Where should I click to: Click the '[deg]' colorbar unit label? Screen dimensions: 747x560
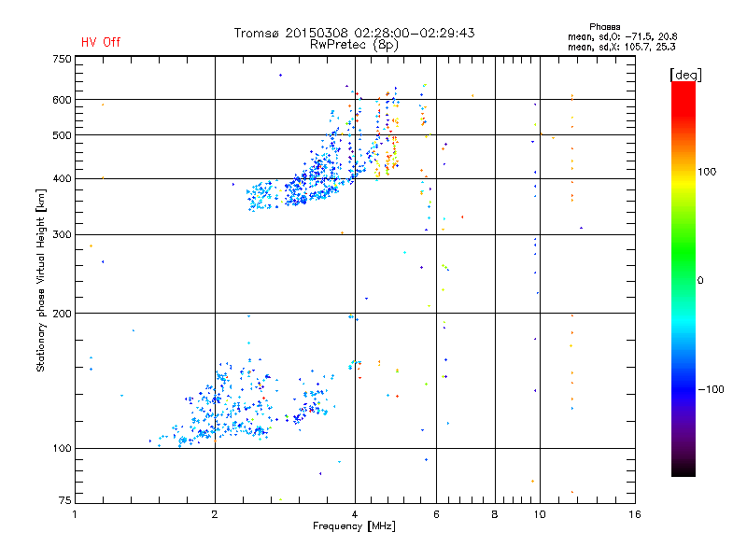(685, 75)
